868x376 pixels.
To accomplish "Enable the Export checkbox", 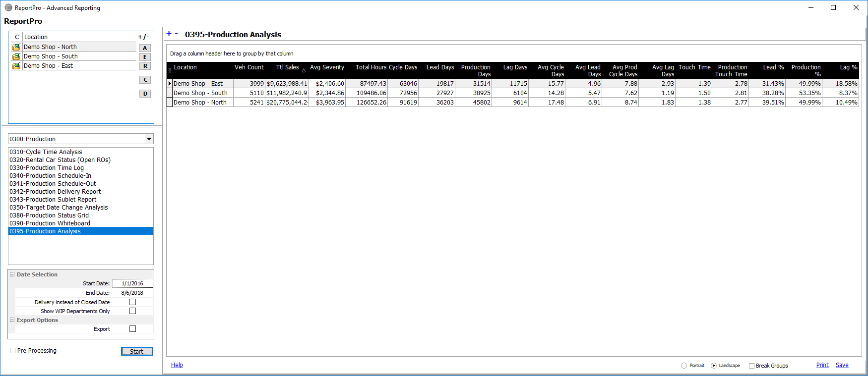I will tap(132, 329).
